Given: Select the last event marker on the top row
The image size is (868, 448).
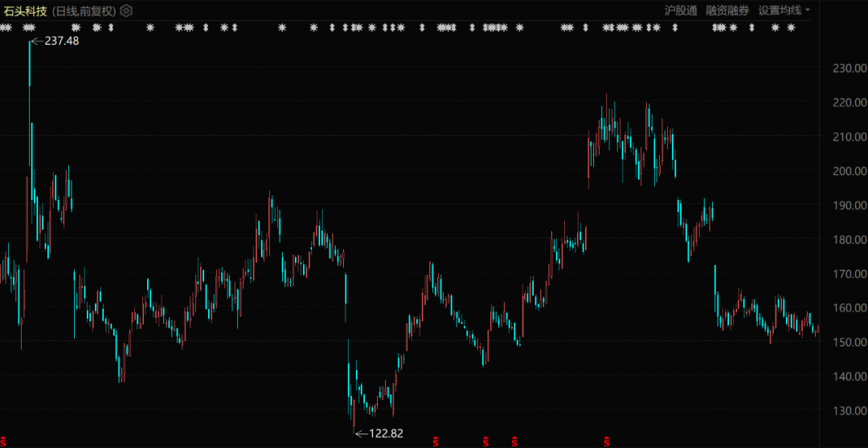Looking at the screenshot, I should point(791,27).
